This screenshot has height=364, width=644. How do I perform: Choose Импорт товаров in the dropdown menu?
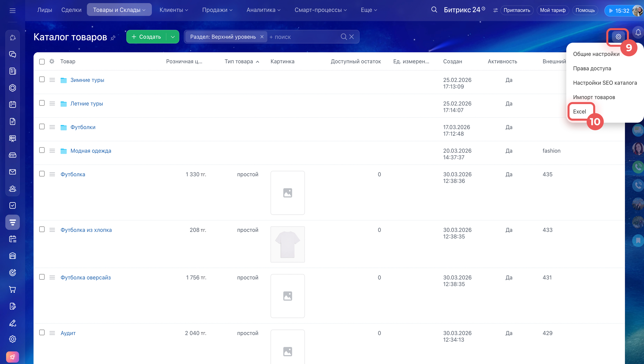[x=594, y=97]
